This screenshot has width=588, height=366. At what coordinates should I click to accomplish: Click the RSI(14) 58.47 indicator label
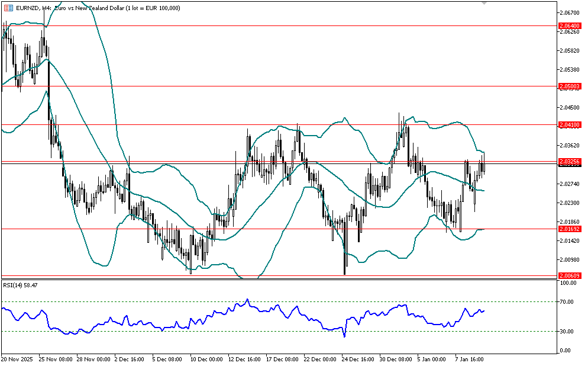click(x=20, y=285)
